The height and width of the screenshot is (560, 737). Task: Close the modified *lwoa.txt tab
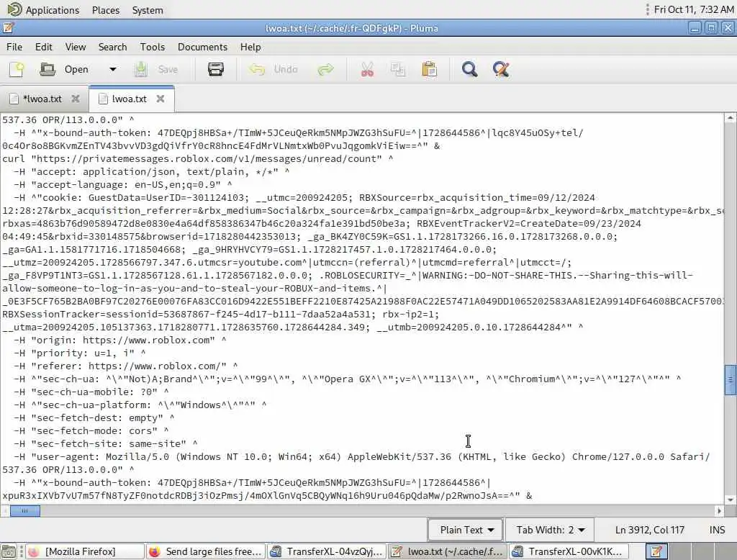pyautogui.click(x=75, y=99)
